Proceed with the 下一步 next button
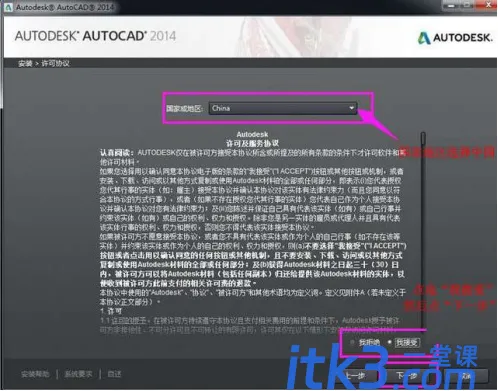Viewport: 498px width, 391px height. pos(407,376)
